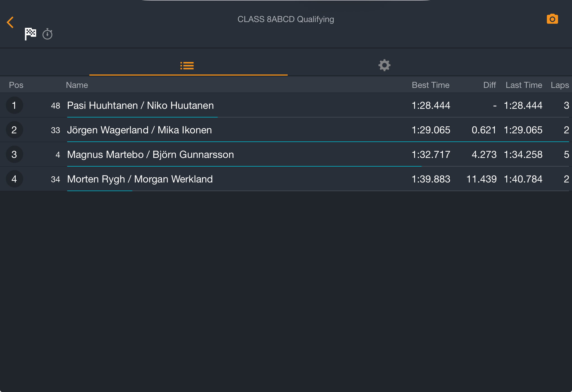Open Magnus Martebo / Björn Gunnarsson row
572x392 pixels.
pyautogui.click(x=286, y=154)
